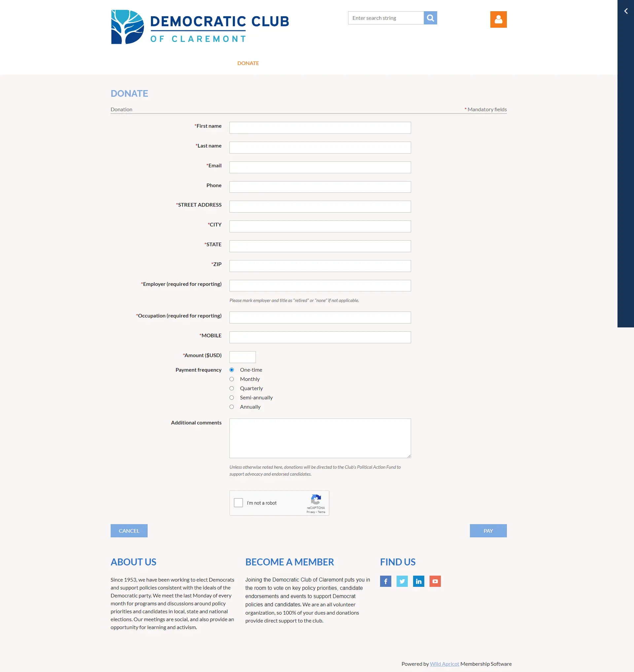Click the YouTube icon in footer
The image size is (634, 672).
[x=434, y=581]
